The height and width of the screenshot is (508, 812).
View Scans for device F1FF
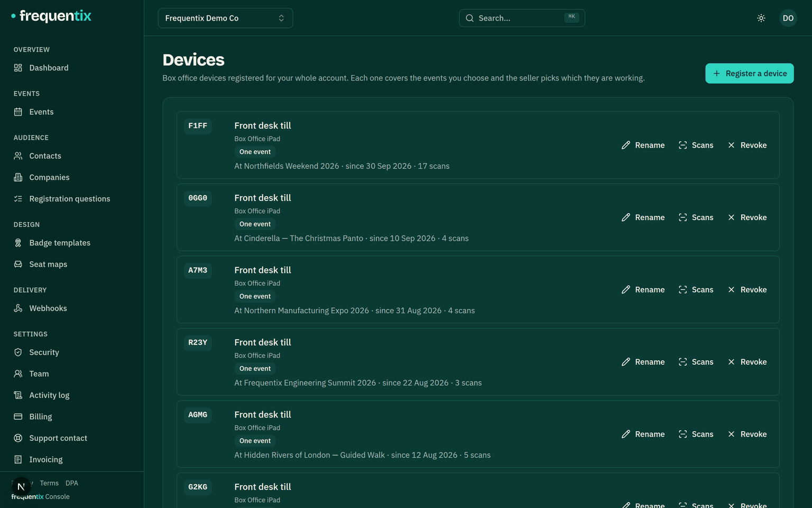[696, 145]
